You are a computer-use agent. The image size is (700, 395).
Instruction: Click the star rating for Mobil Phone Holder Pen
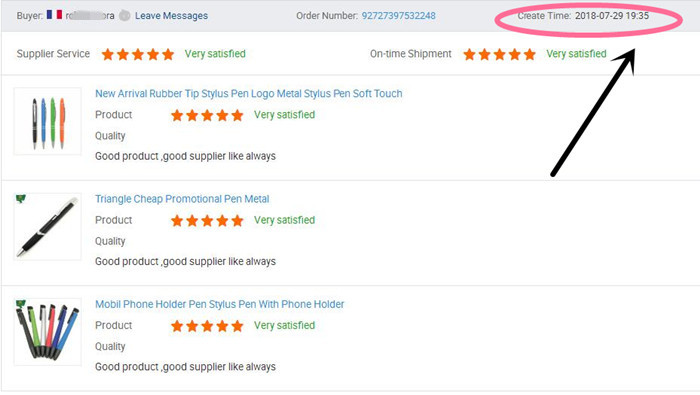point(207,326)
